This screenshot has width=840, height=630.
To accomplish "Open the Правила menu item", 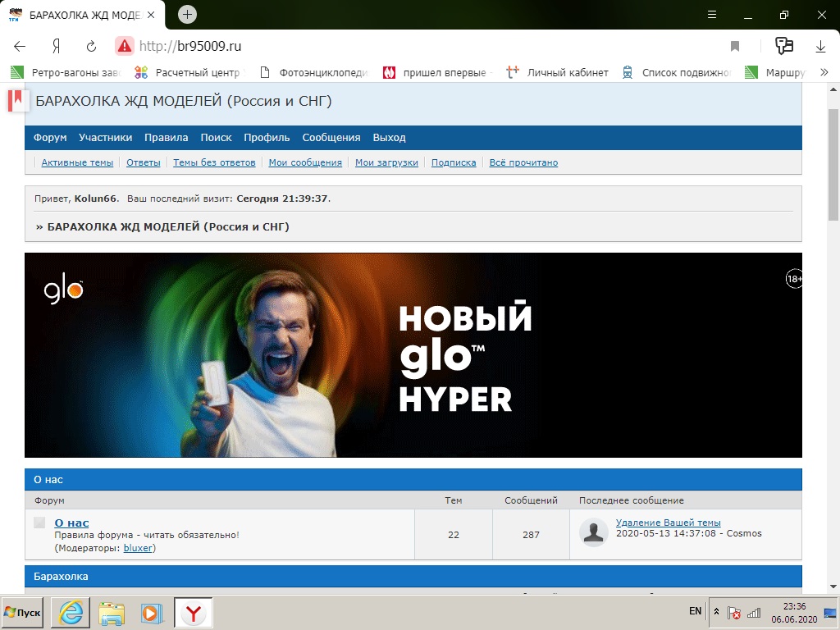I will pyautogui.click(x=166, y=138).
